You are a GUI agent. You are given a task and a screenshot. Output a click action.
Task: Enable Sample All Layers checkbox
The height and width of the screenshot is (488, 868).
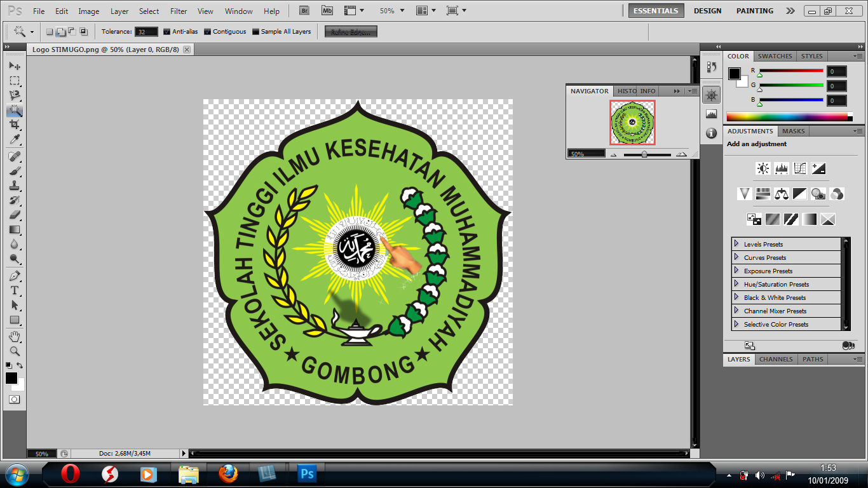255,32
